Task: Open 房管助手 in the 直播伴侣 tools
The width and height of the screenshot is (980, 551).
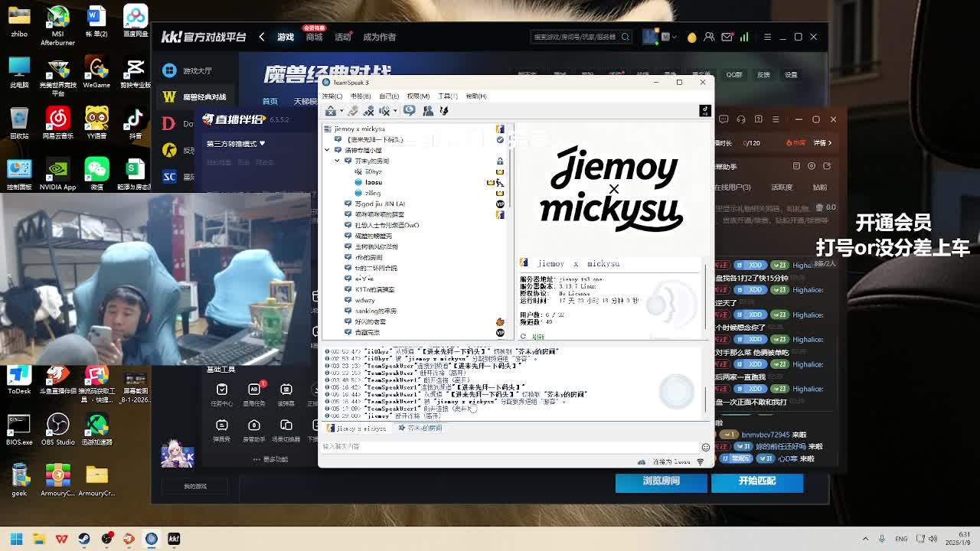Action: (x=254, y=430)
